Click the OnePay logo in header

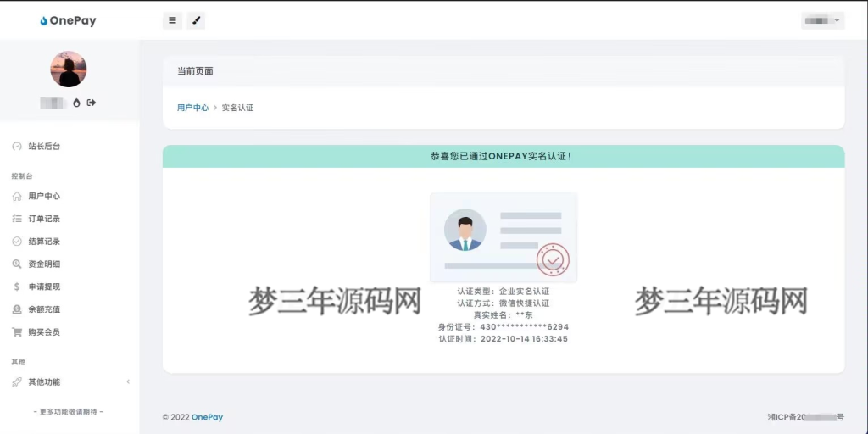tap(68, 21)
